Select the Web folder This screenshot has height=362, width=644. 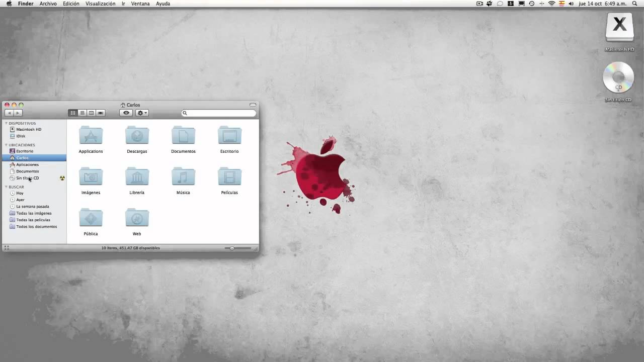137,218
